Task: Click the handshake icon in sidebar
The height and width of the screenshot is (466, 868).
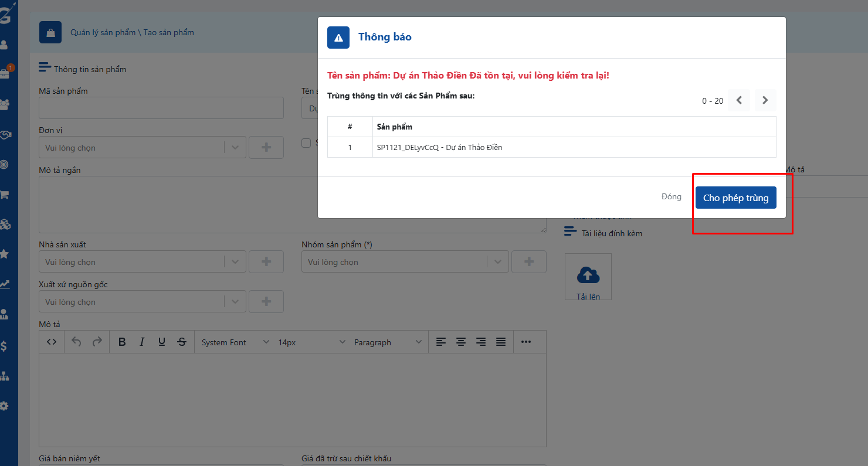Action: [5, 135]
